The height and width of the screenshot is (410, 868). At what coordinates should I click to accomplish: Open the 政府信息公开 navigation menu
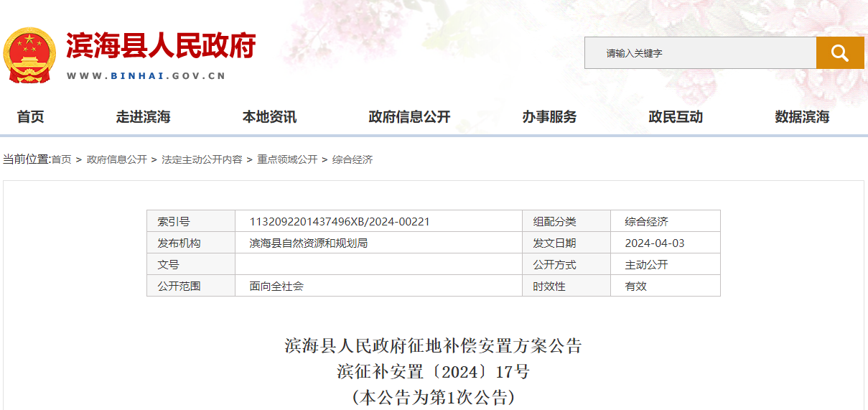409,117
